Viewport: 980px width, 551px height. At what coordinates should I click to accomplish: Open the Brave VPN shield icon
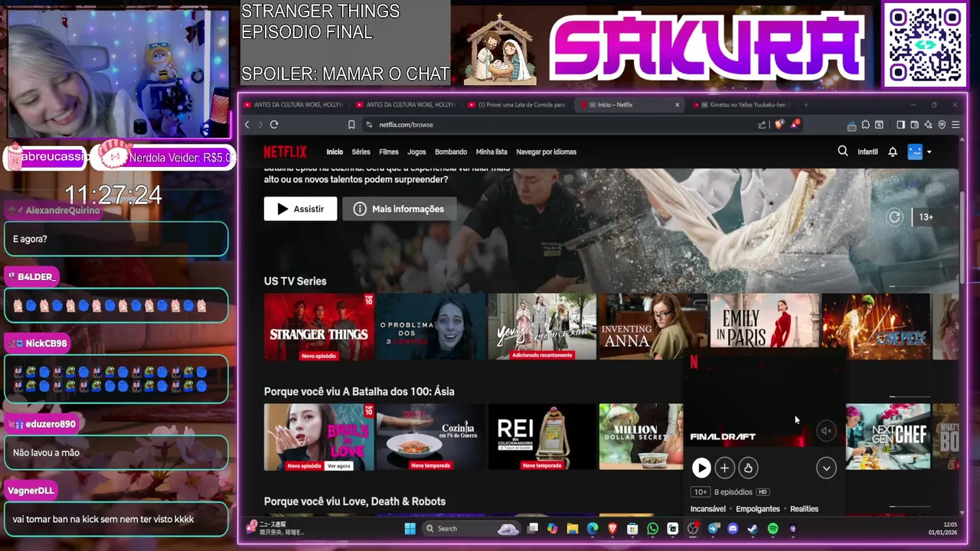point(942,125)
